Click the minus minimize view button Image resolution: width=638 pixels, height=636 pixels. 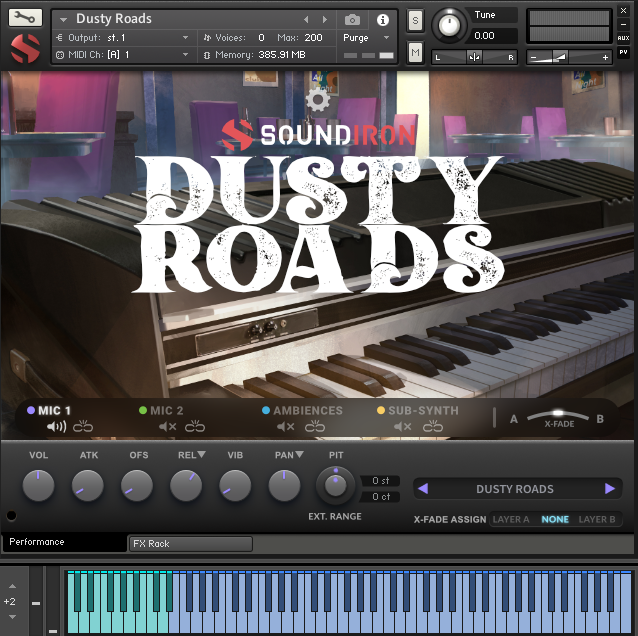point(623,24)
